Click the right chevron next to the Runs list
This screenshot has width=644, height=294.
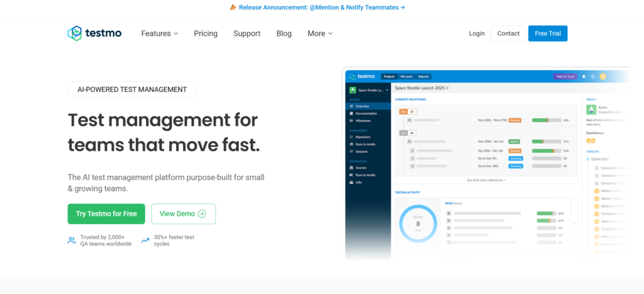[x=574, y=223]
